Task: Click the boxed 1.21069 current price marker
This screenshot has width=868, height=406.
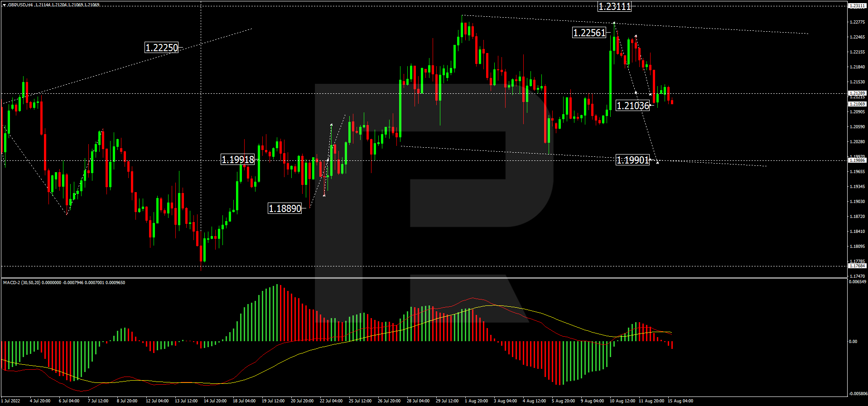Action: pyautogui.click(x=857, y=104)
